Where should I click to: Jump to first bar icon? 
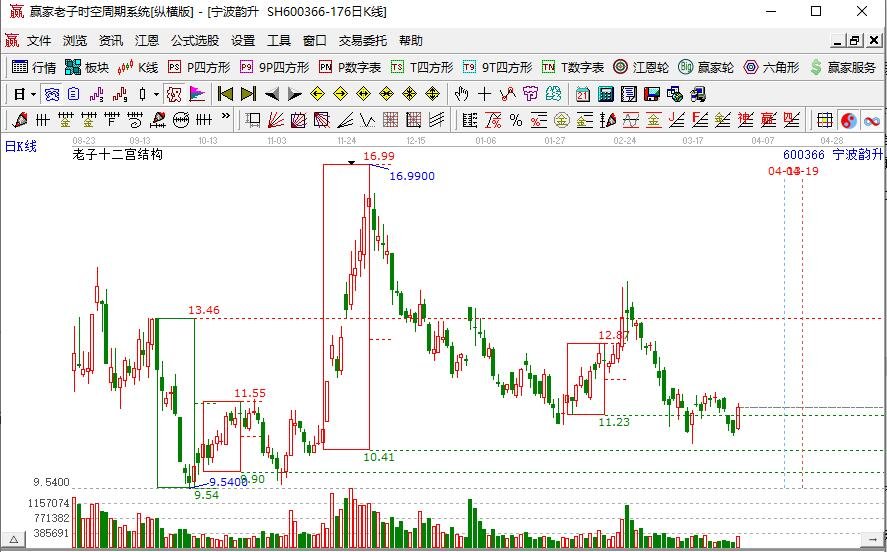coord(225,94)
